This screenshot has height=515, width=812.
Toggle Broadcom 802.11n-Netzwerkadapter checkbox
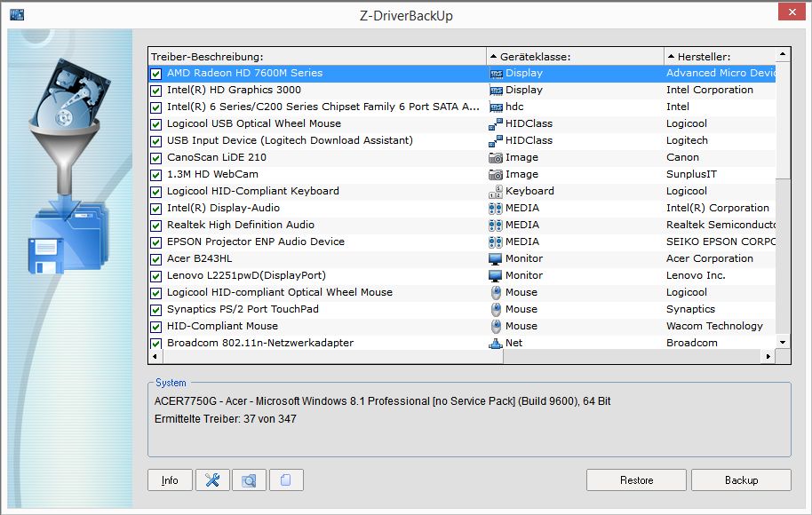tap(155, 344)
